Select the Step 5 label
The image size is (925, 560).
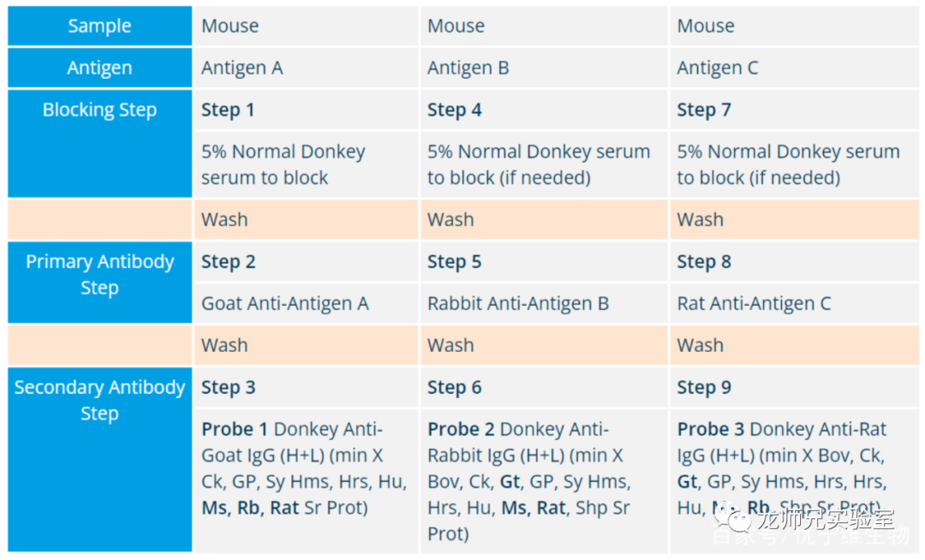(454, 262)
